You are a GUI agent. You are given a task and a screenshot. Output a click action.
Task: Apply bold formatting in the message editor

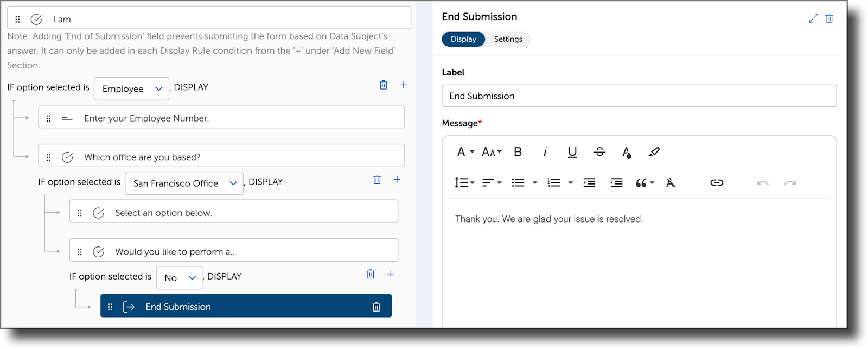click(x=518, y=152)
